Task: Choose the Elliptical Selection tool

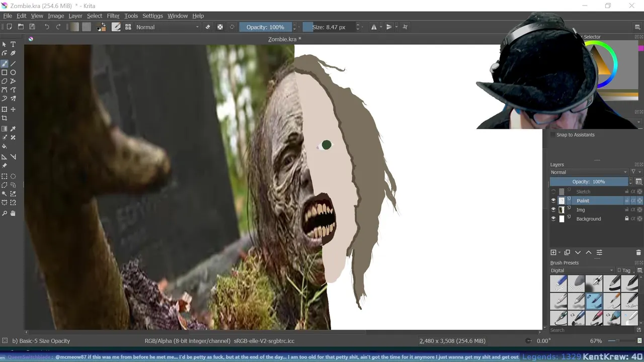Action: (x=13, y=176)
